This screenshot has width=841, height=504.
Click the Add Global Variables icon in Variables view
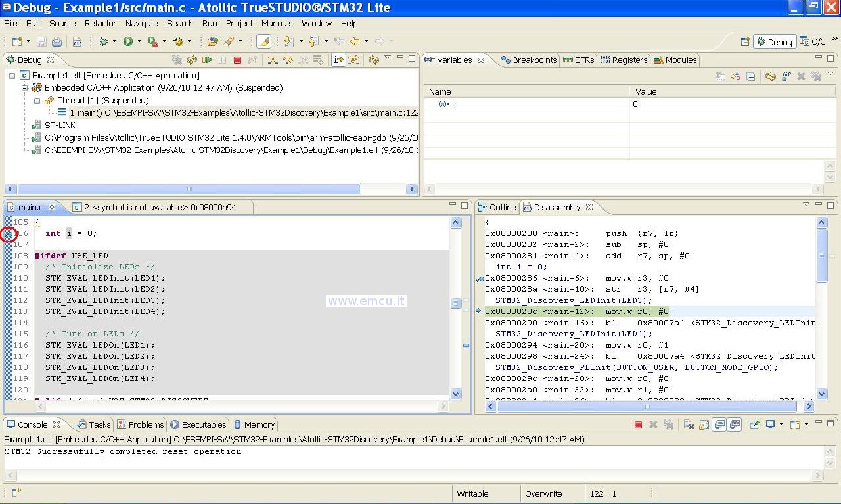pyautogui.click(x=786, y=76)
